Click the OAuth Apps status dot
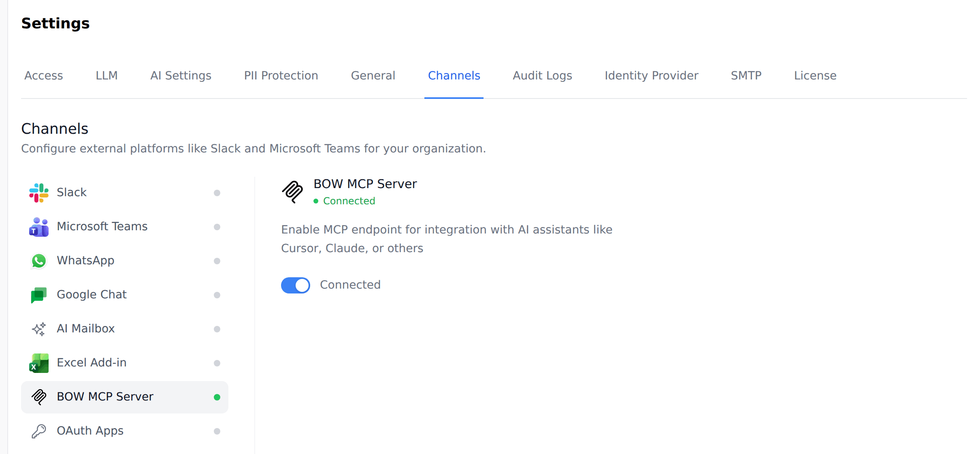 point(217,431)
